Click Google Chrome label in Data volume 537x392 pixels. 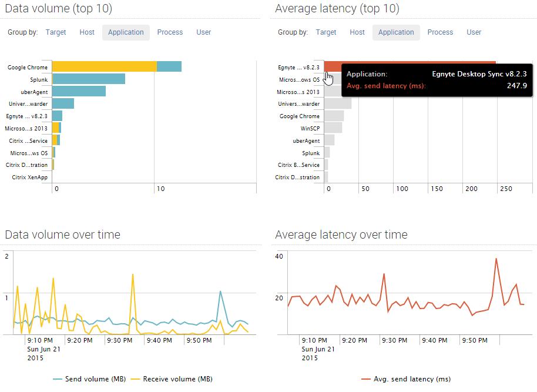(x=28, y=68)
